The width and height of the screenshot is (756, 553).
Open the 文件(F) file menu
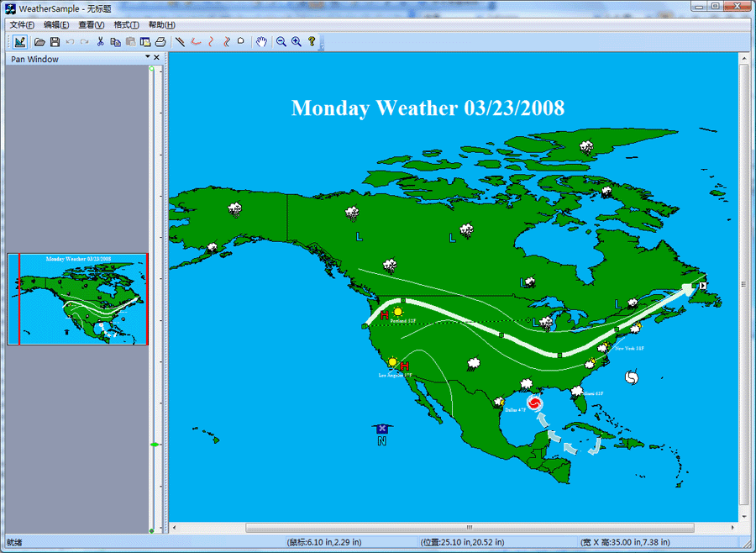click(x=22, y=25)
